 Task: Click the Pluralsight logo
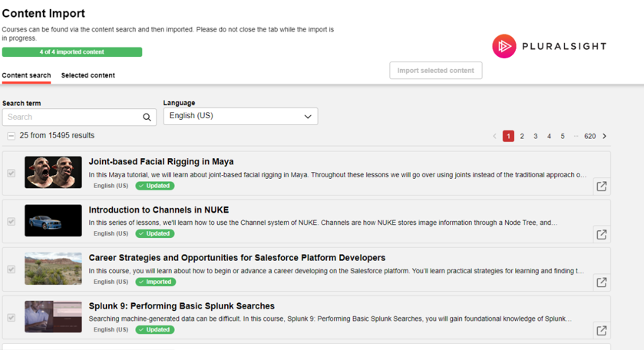tap(549, 47)
